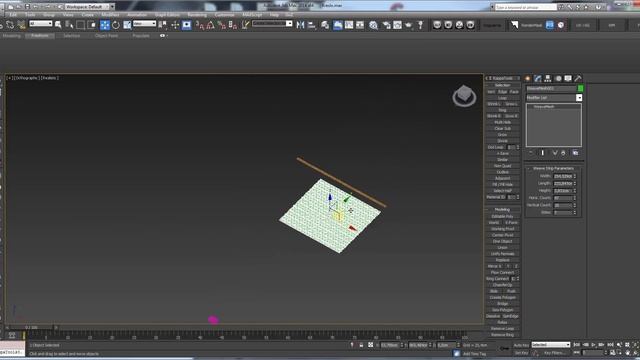Click the time slider handle
The width and height of the screenshot is (640, 360).
point(31,327)
